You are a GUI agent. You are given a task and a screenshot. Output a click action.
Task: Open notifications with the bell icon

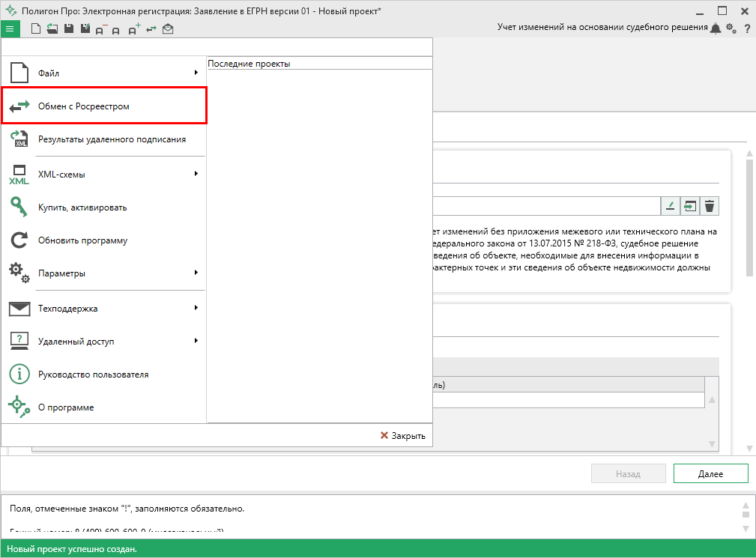(716, 28)
